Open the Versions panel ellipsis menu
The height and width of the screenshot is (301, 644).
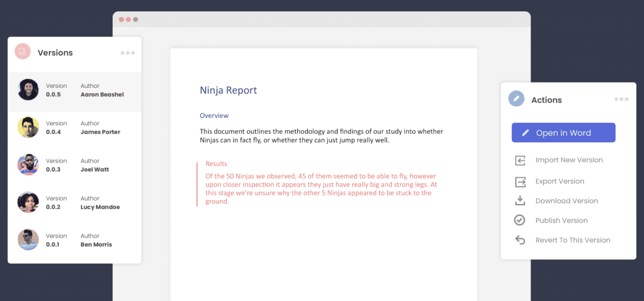pyautogui.click(x=127, y=52)
